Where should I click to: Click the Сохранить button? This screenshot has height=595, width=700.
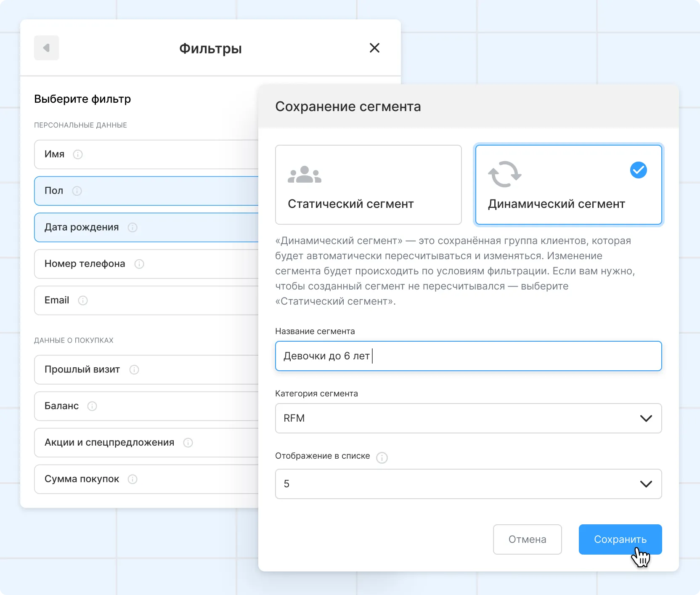620,539
